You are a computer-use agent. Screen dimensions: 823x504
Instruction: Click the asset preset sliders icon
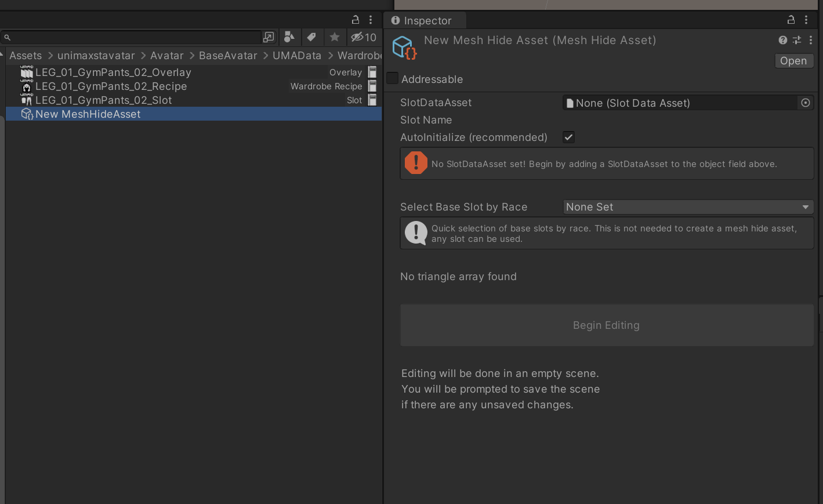(x=797, y=40)
